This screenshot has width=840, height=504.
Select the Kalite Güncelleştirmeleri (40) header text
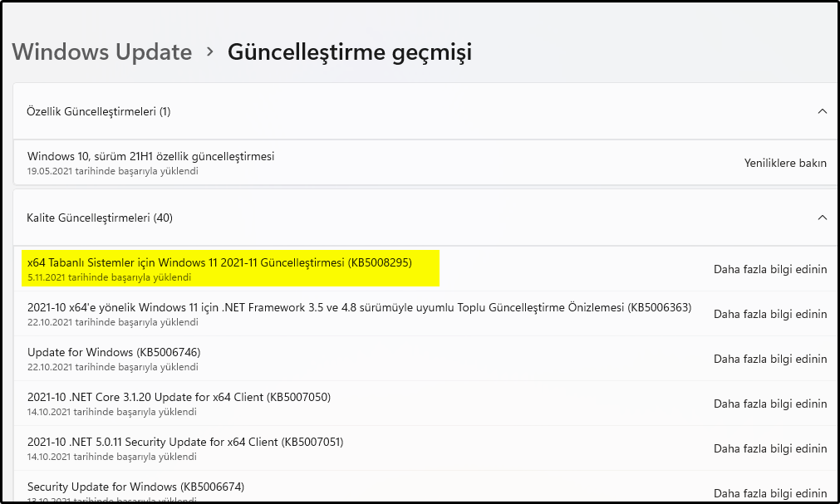click(x=100, y=218)
